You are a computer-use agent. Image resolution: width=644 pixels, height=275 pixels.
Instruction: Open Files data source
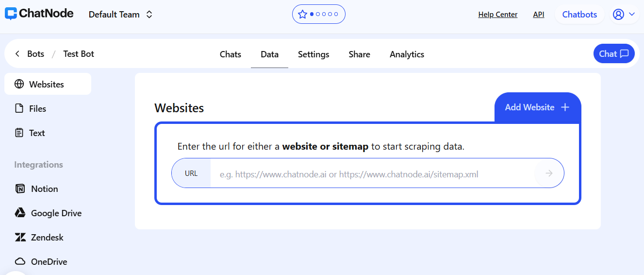pos(48,108)
